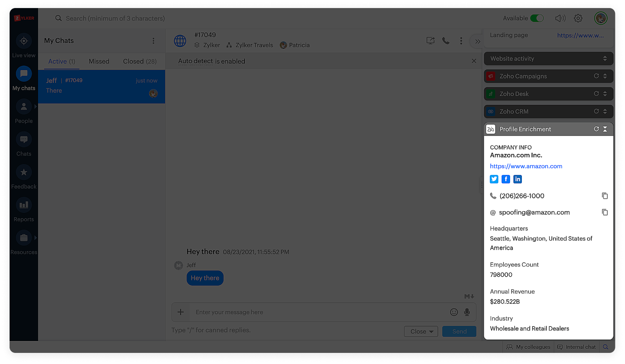
Task: Copy the phone number (206)266-1000
Action: (605, 196)
